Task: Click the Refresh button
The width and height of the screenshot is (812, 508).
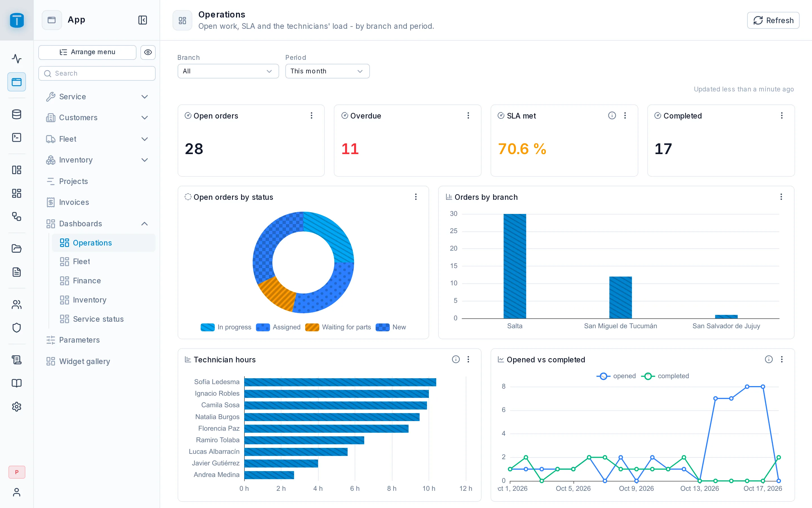Action: coord(773,21)
